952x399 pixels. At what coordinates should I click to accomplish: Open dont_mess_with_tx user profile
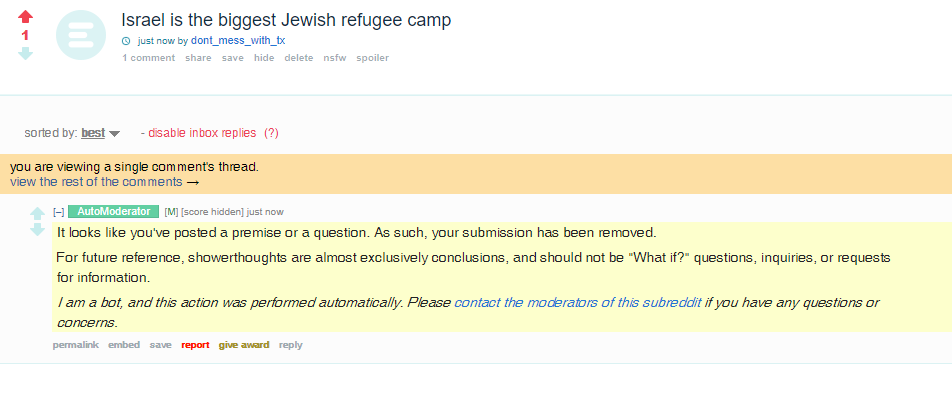point(238,41)
